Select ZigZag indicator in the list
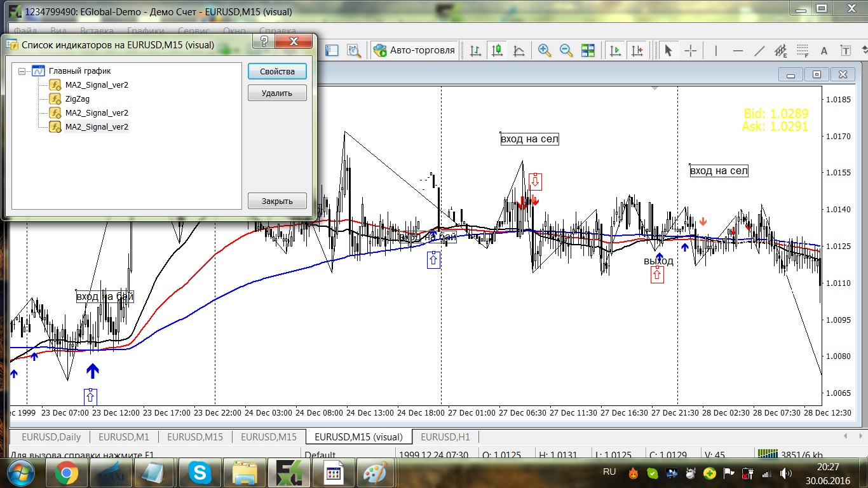 coord(77,99)
